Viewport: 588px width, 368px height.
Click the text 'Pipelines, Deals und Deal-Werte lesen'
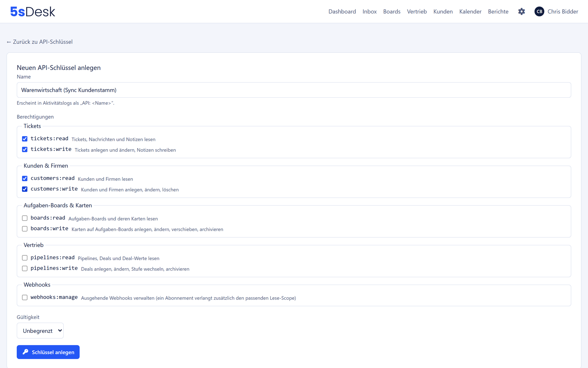(x=119, y=258)
